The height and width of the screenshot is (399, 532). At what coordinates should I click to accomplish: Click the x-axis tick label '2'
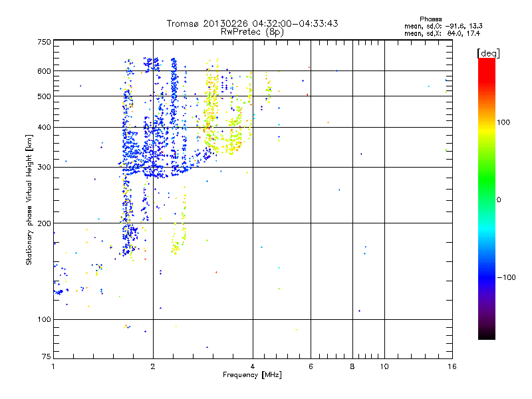click(x=153, y=366)
